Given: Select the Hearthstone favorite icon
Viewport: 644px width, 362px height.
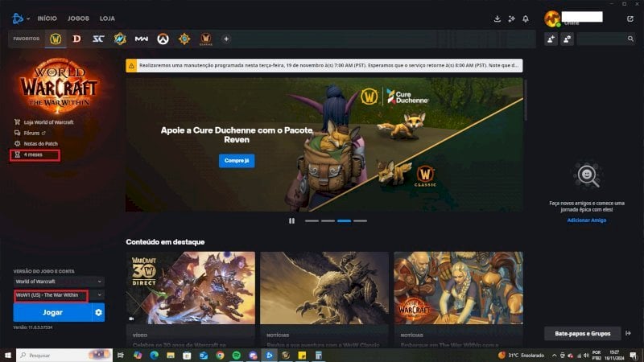Looking at the screenshot, I should (x=184, y=39).
